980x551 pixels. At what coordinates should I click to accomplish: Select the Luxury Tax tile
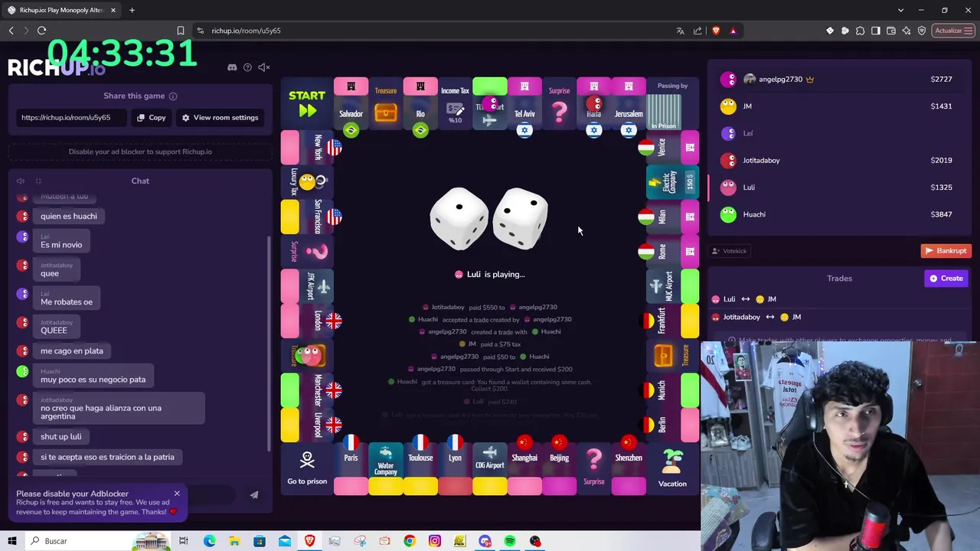click(x=307, y=182)
